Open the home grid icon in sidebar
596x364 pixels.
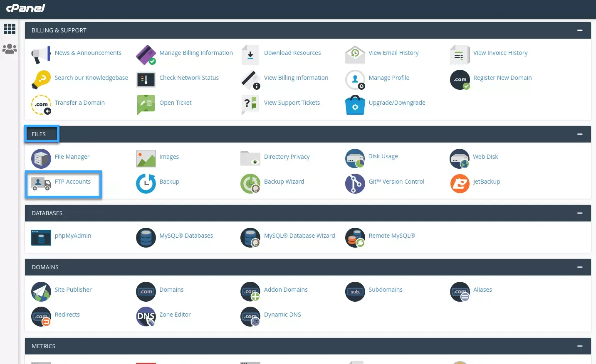click(10, 29)
